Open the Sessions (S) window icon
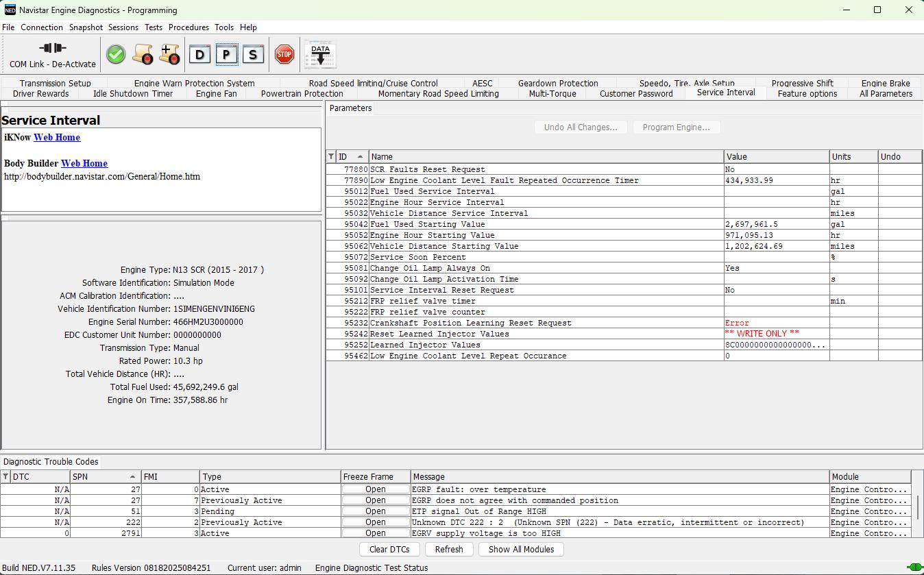Image resolution: width=924 pixels, height=575 pixels. coord(253,54)
